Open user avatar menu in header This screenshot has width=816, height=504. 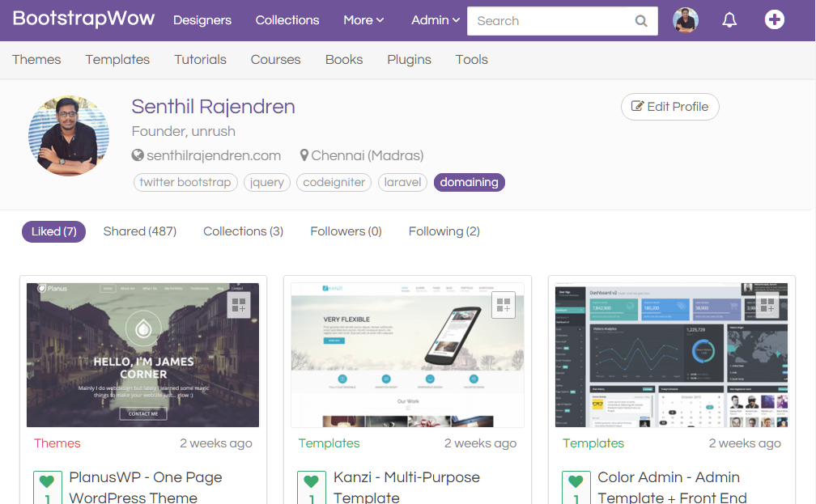[x=686, y=20]
